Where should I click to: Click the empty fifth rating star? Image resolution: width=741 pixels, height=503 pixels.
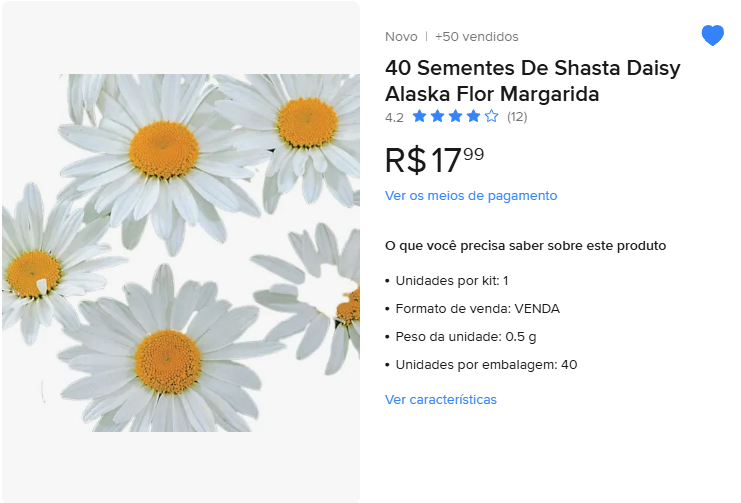491,117
